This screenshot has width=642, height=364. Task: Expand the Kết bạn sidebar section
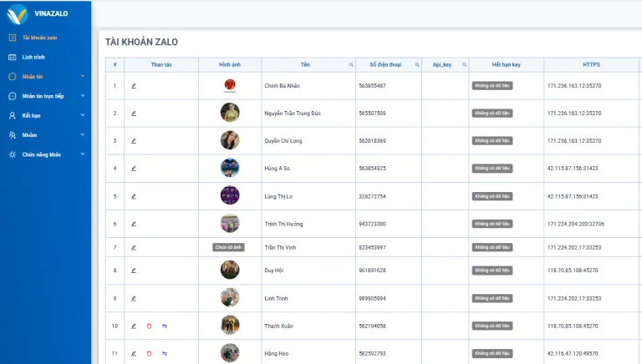tap(82, 115)
